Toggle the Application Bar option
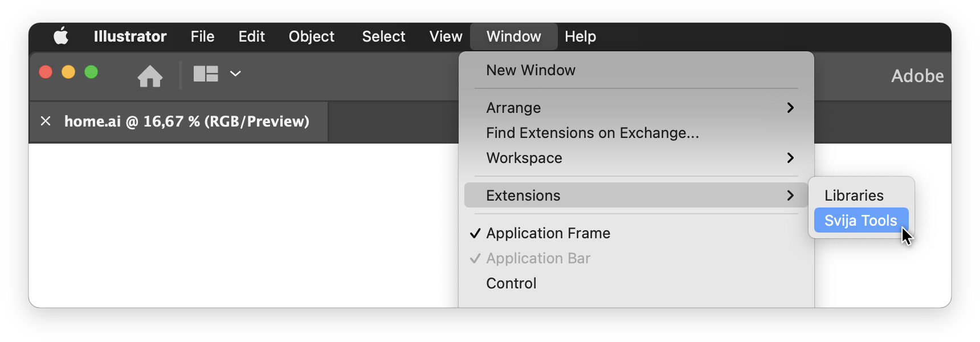This screenshot has width=980, height=342. (538, 258)
